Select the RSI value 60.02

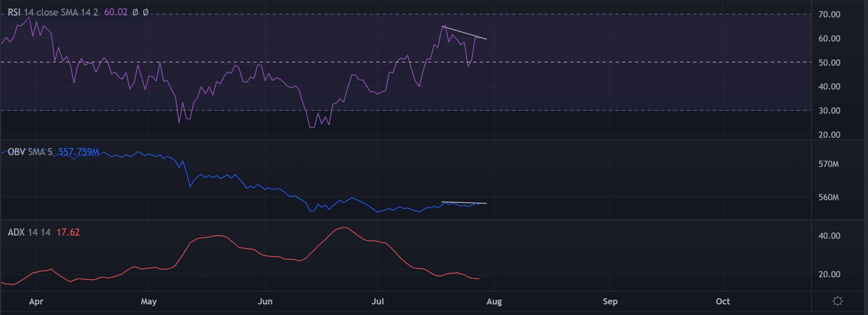coord(116,13)
